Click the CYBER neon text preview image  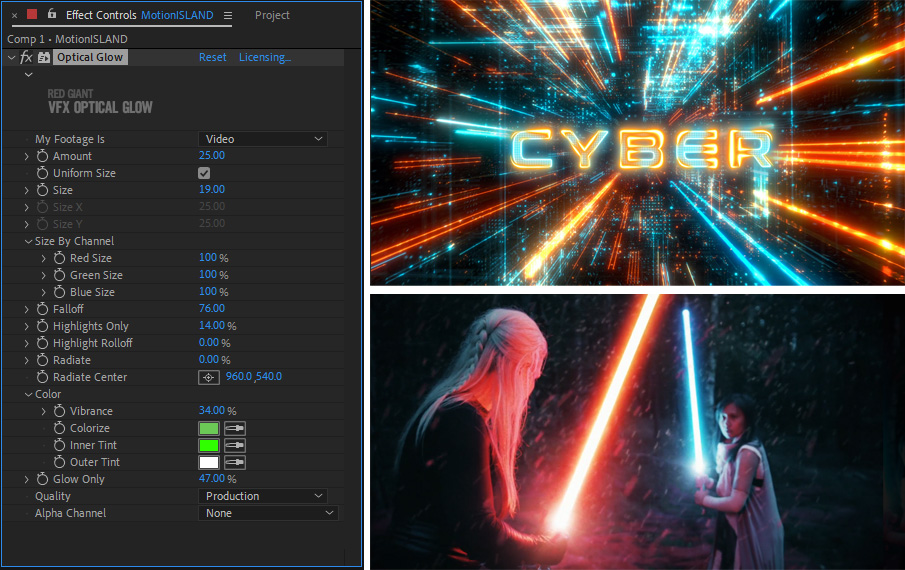tap(637, 142)
